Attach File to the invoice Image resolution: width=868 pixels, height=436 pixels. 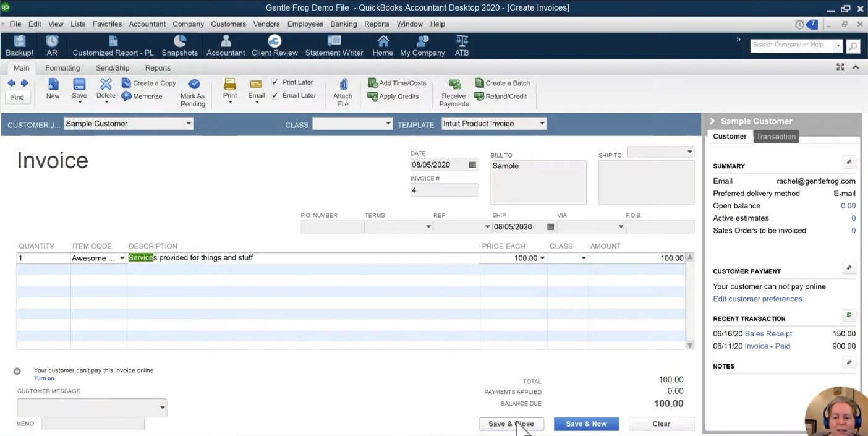tap(343, 93)
